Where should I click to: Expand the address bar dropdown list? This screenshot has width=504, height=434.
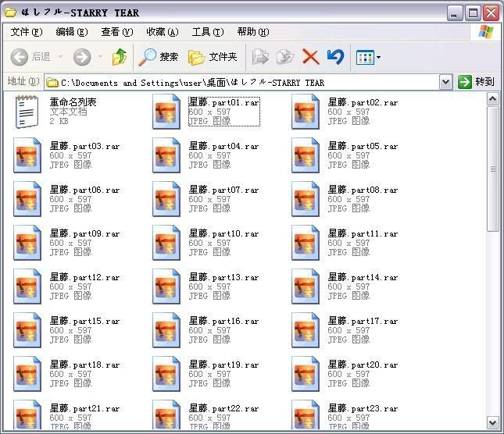[x=445, y=82]
